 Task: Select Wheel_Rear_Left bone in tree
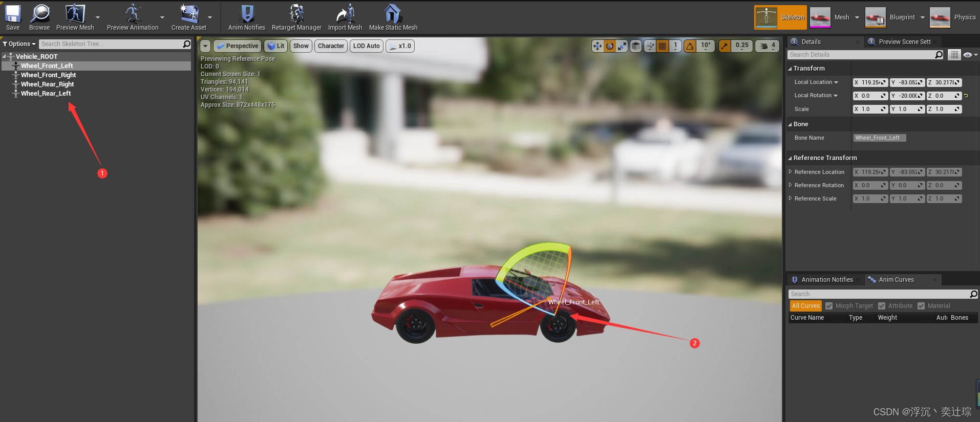coord(46,94)
